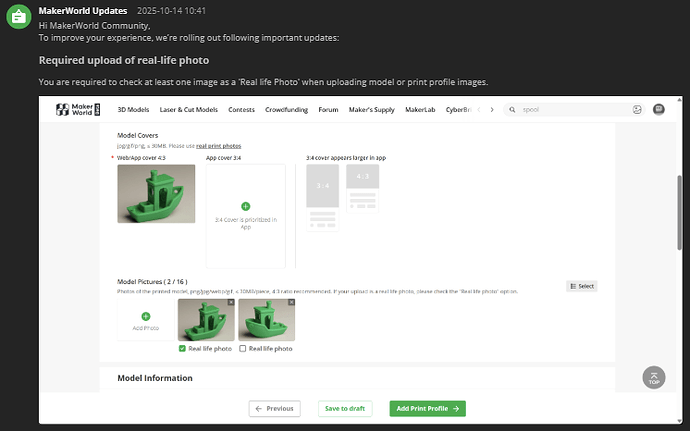Image resolution: width=690 pixels, height=431 pixels.
Task: Click the page vertical scrollbar thumb
Action: [679, 213]
